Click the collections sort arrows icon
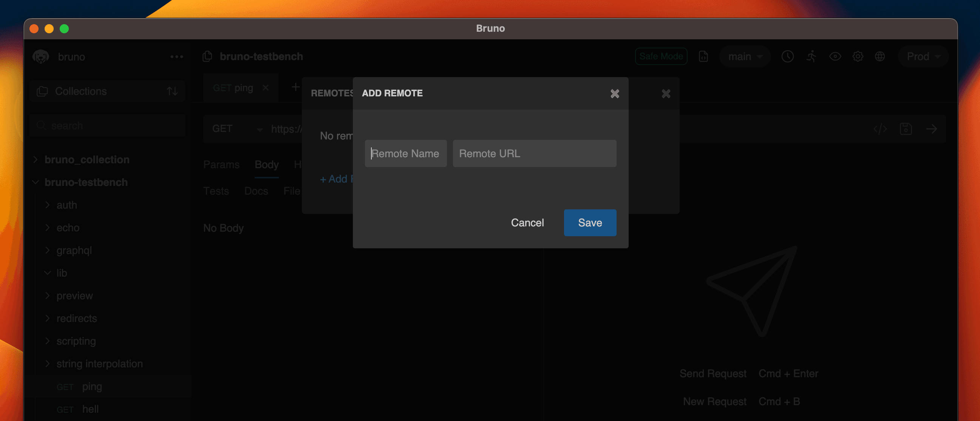The height and width of the screenshot is (421, 980). (x=172, y=91)
